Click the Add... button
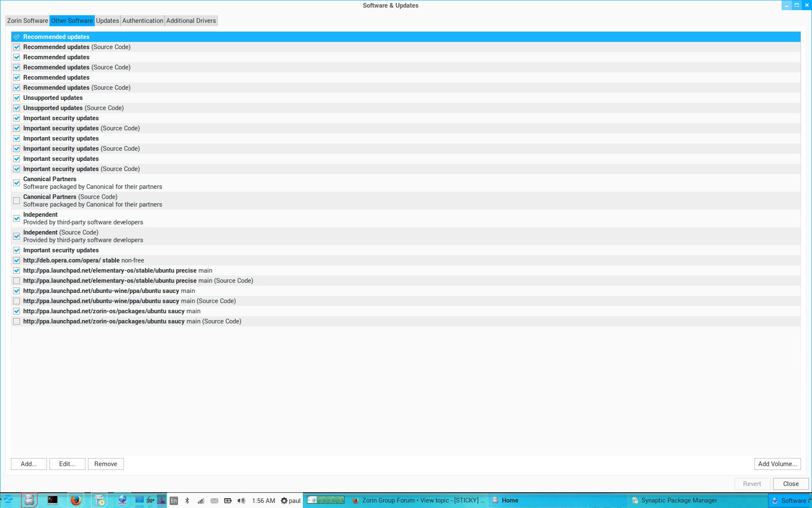812x508 pixels. click(x=29, y=464)
